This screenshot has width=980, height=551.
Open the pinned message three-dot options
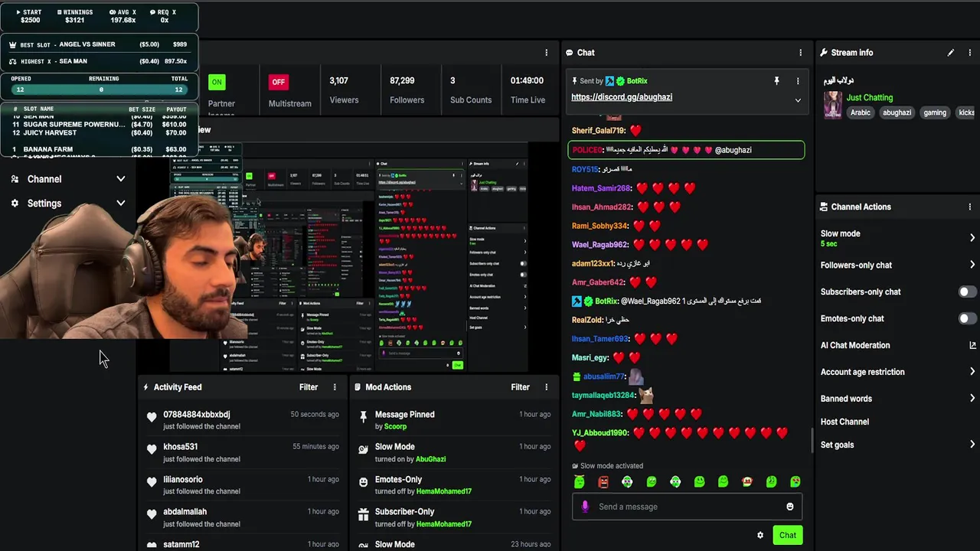[x=798, y=80]
